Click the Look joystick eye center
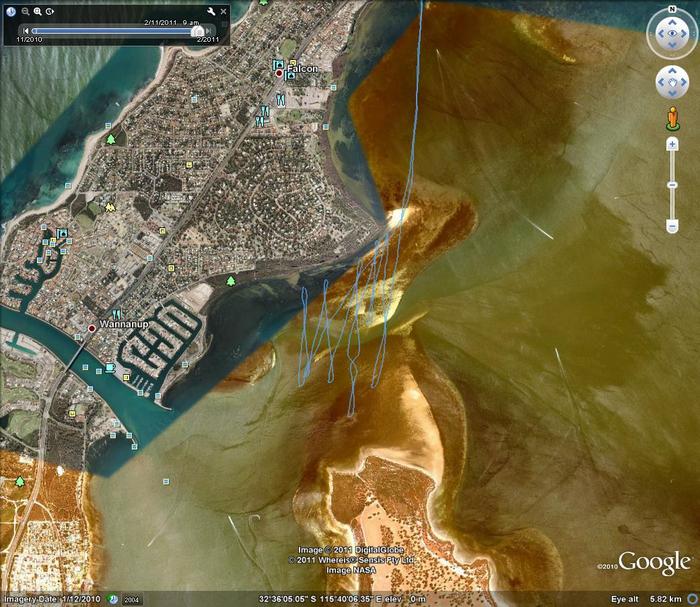Image resolution: width=700 pixels, height=607 pixels. [670, 36]
